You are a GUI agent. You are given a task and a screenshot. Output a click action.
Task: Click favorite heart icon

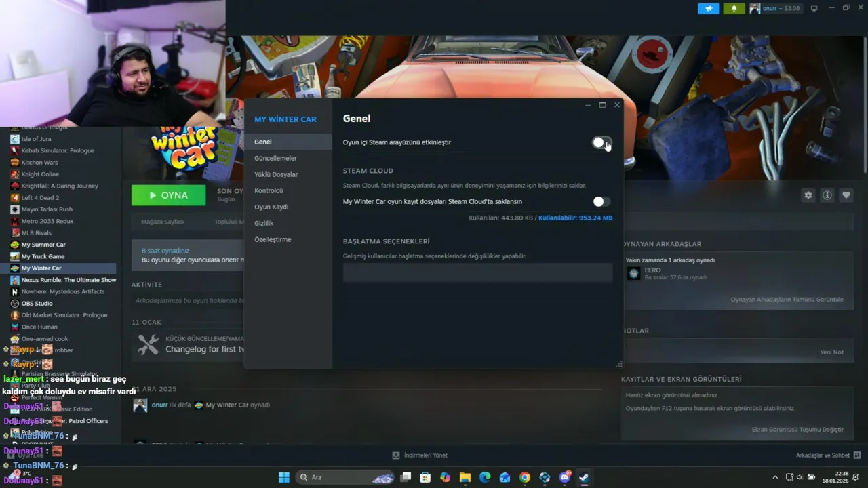(x=846, y=195)
